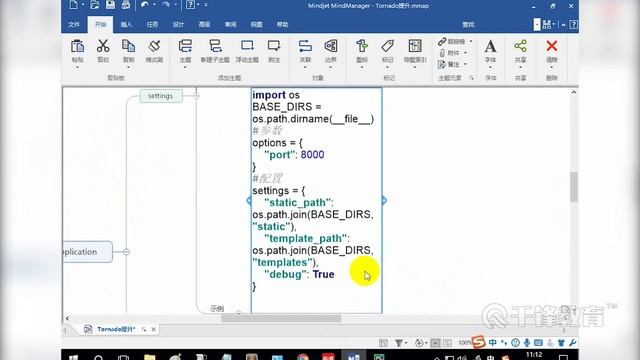Click the canvas scroll-up arrow
This screenshot has height=360, width=640.
pos(574,92)
